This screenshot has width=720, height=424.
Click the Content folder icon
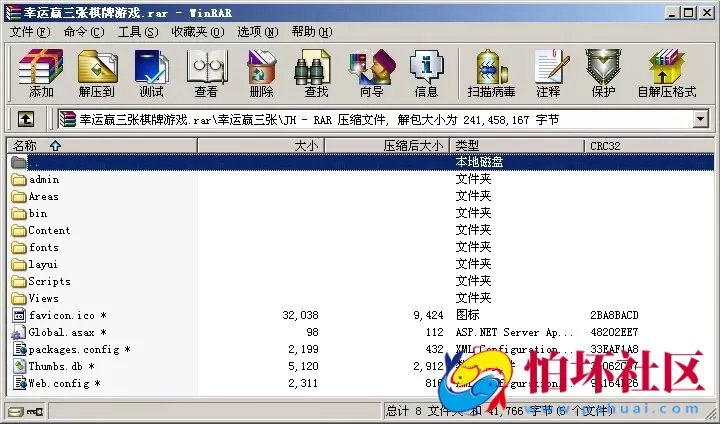coord(19,230)
